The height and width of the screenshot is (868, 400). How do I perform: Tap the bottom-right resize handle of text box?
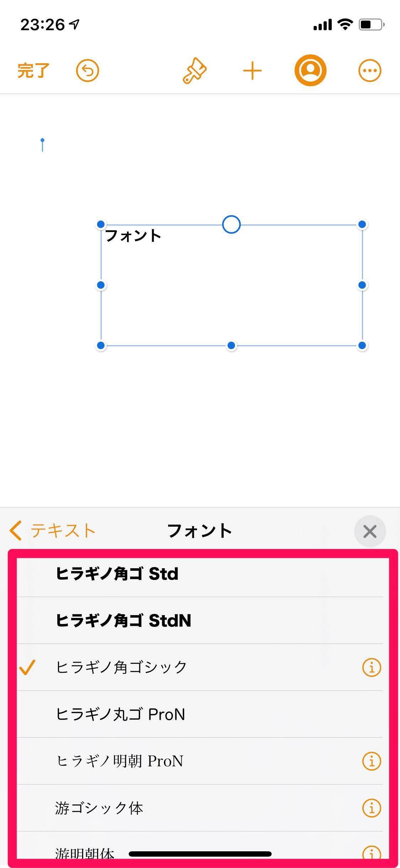click(x=362, y=346)
